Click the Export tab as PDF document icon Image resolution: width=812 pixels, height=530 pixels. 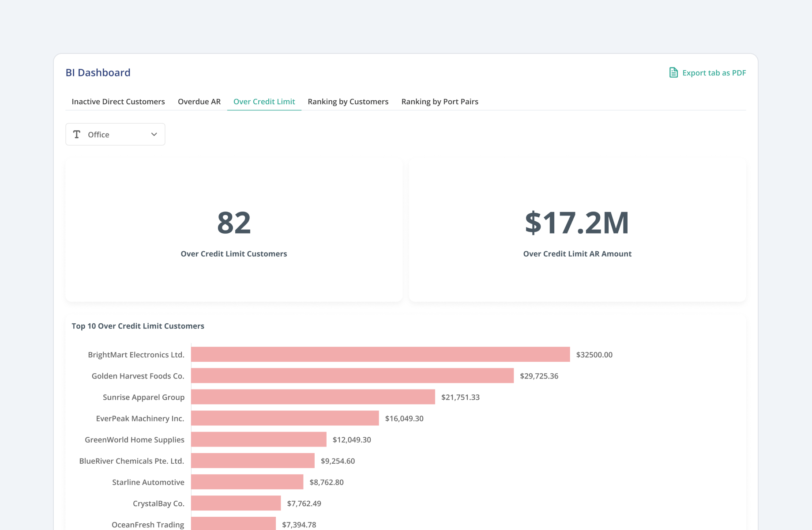pos(673,72)
